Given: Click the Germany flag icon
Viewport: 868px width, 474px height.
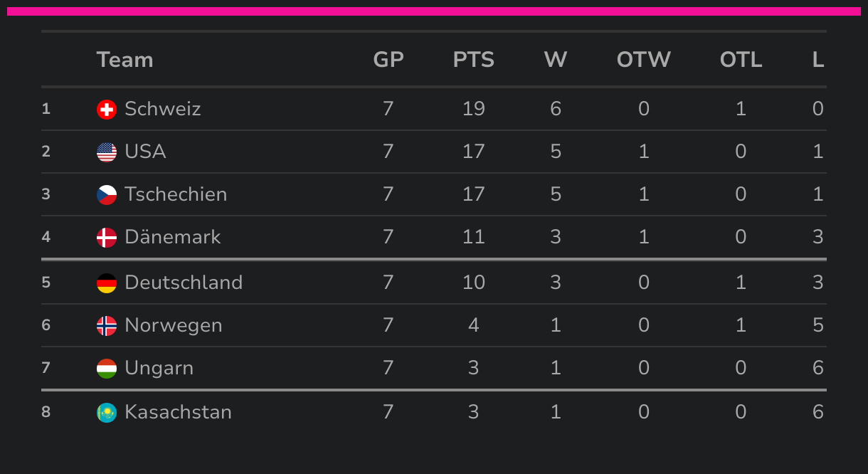Looking at the screenshot, I should [x=107, y=283].
